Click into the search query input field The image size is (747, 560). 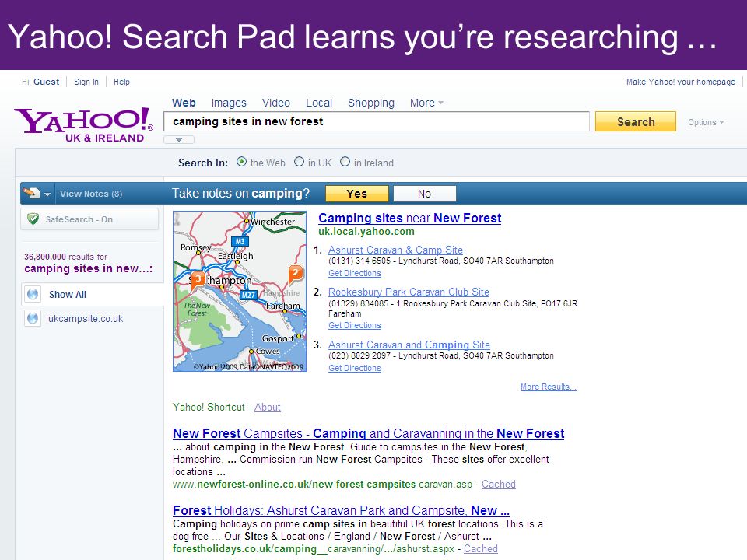377,121
